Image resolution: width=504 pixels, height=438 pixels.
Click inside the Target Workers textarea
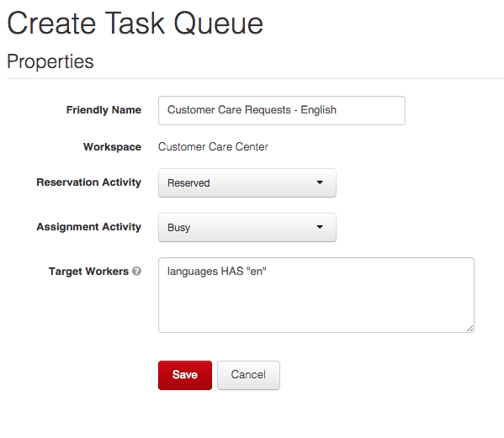(316, 295)
